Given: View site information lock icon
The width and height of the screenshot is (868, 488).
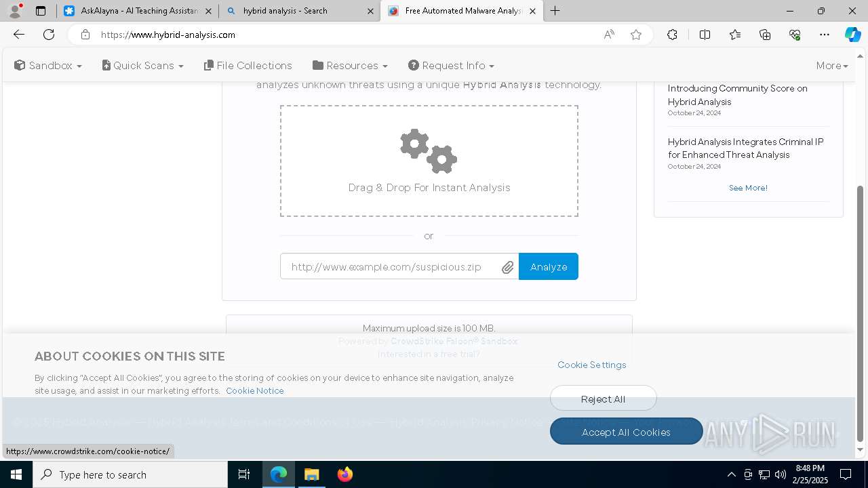Looking at the screenshot, I should click(85, 35).
